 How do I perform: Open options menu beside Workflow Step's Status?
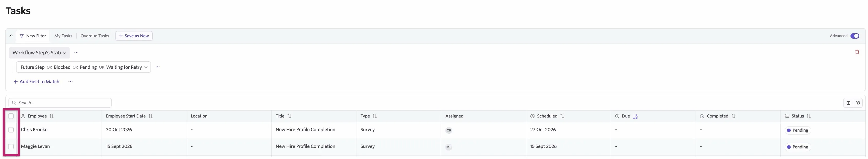pyautogui.click(x=77, y=53)
